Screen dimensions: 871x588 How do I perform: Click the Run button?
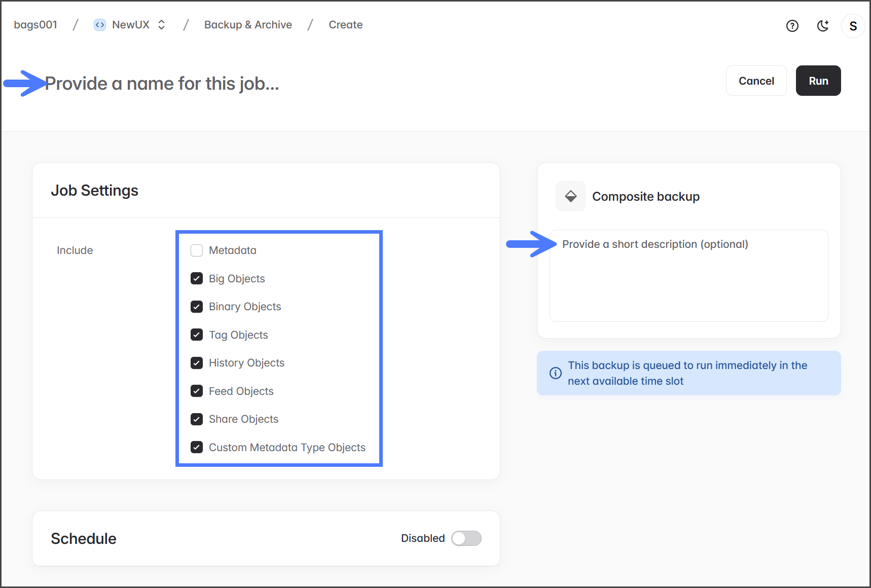coord(818,81)
